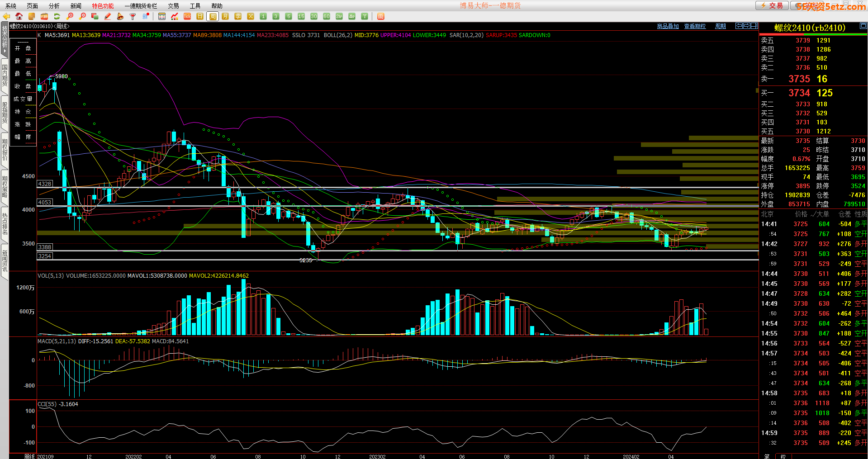This screenshot has width=868, height=459.
Task: Select the 新闻资讯 sidebar tab
Action: tap(5, 261)
